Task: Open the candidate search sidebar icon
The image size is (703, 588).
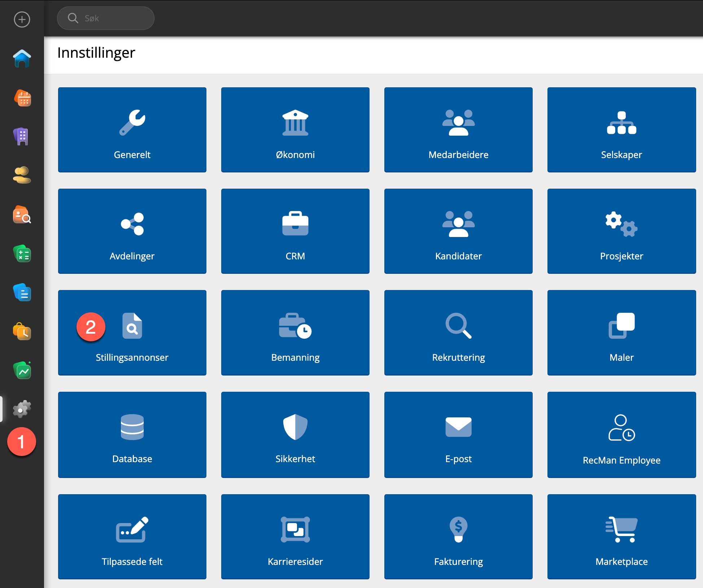Action: [22, 215]
